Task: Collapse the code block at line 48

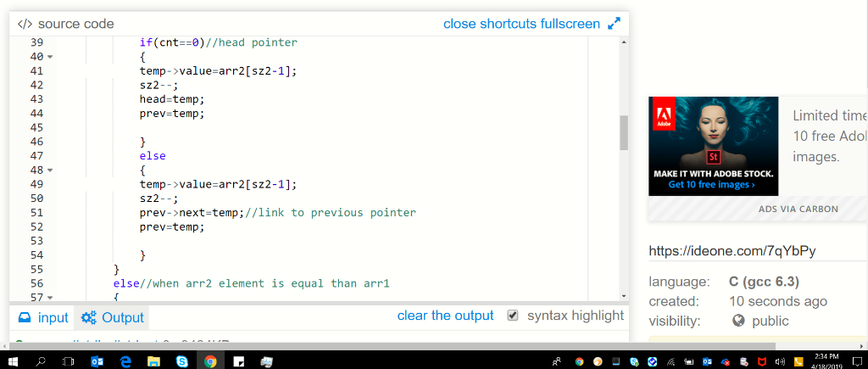Action: pos(50,171)
